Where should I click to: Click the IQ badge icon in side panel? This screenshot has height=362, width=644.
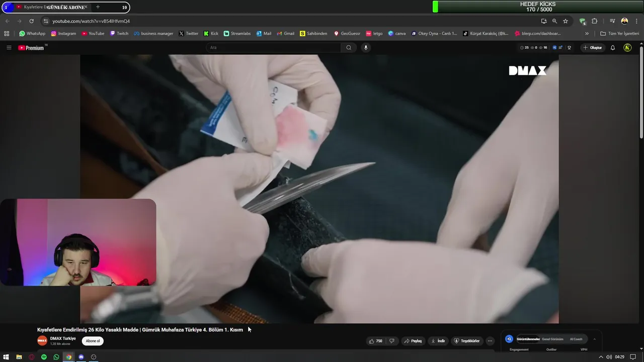[x=509, y=339]
